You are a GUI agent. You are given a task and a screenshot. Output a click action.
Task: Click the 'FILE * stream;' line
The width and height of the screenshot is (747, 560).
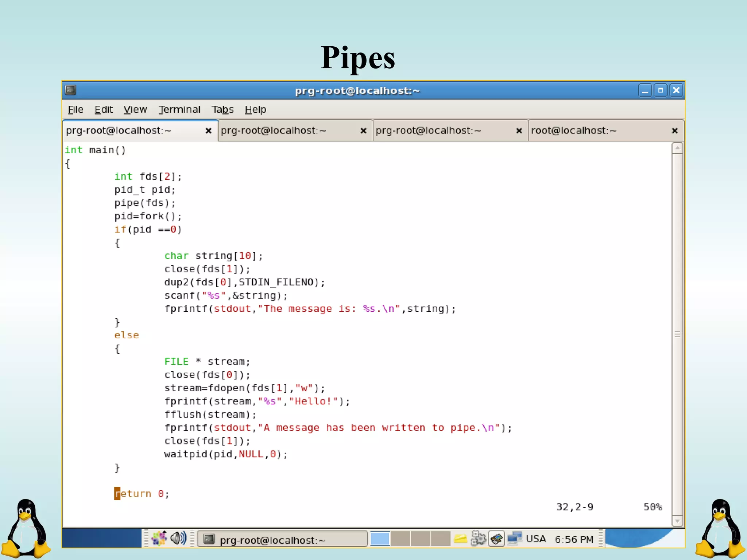[x=207, y=362]
